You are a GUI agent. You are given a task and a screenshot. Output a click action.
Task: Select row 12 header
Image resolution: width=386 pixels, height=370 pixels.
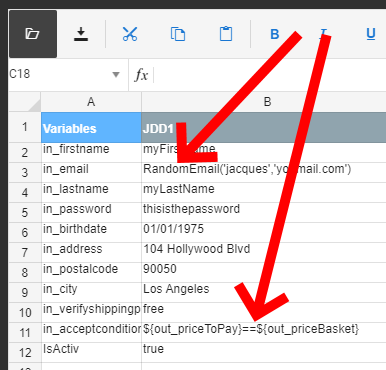point(25,353)
